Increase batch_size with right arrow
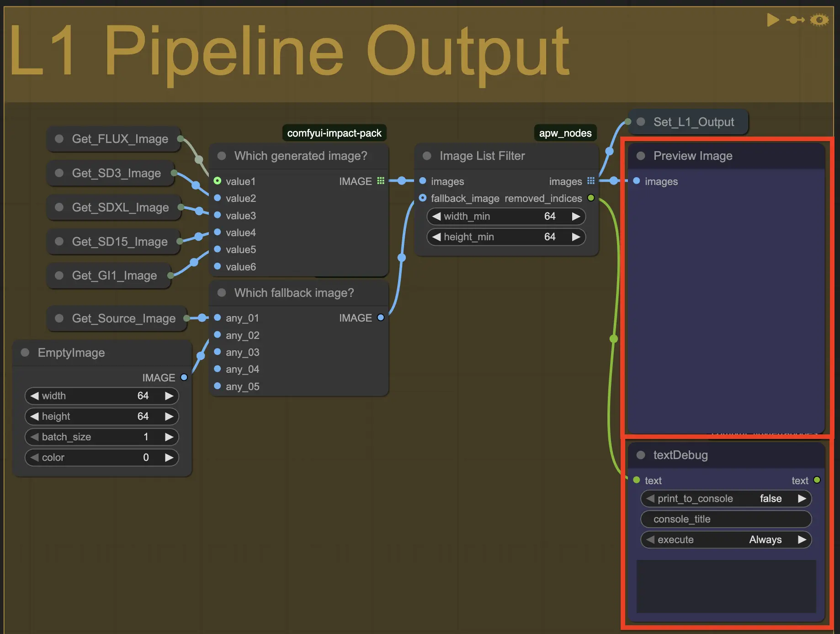This screenshot has width=840, height=634. pos(169,437)
